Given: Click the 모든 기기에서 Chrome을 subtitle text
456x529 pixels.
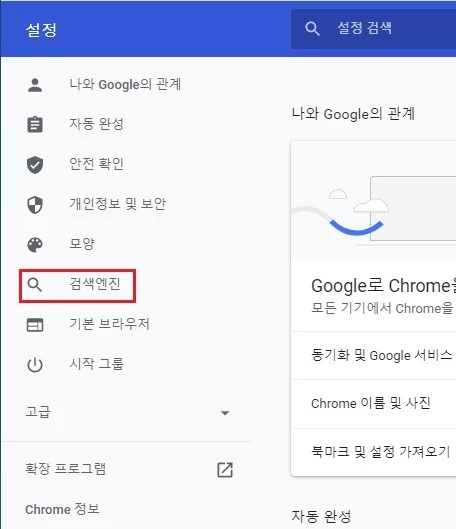Looking at the screenshot, I should point(382,308).
